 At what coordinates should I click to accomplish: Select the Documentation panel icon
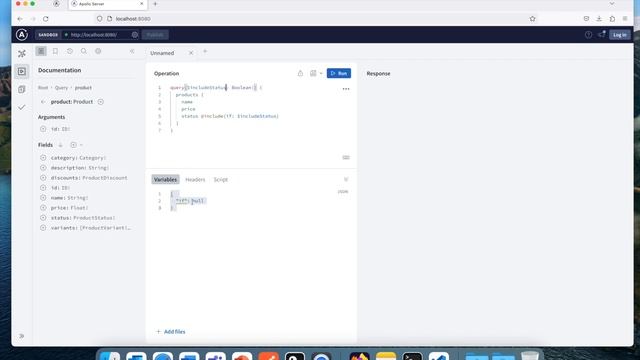pos(41,51)
